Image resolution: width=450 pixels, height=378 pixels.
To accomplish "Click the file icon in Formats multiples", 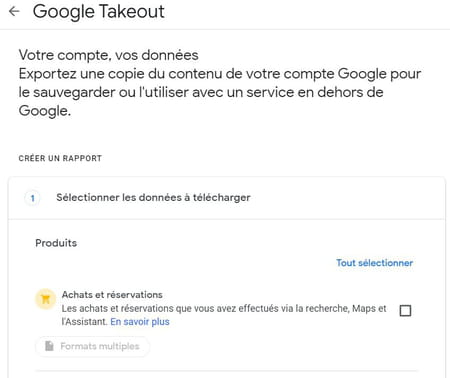I will [49, 346].
